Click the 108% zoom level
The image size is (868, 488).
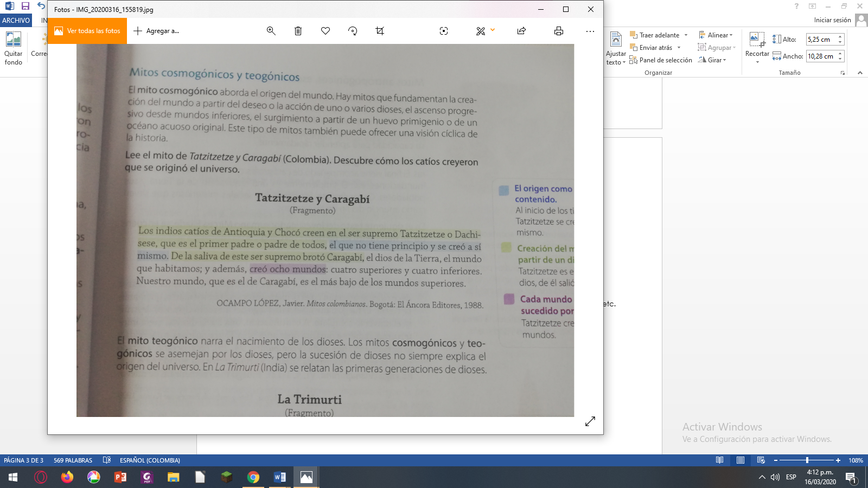coord(856,460)
